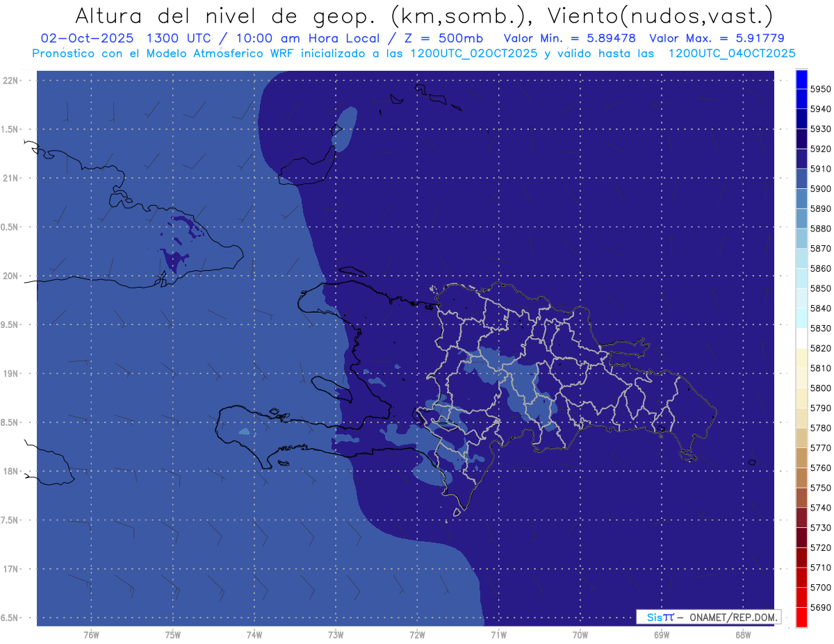Click the 70W longitude label
Screen dimensions: 834x644
point(580,635)
